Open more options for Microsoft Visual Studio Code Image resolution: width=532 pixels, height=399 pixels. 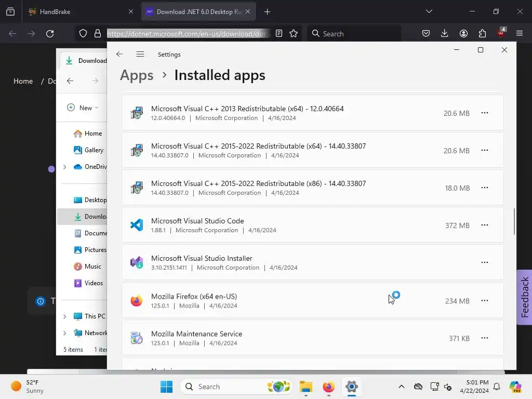(485, 225)
